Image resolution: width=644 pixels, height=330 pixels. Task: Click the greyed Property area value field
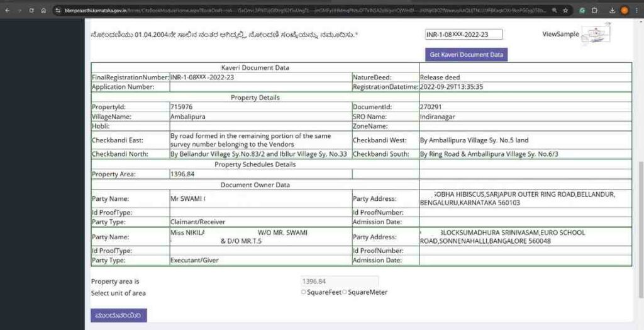click(x=340, y=282)
